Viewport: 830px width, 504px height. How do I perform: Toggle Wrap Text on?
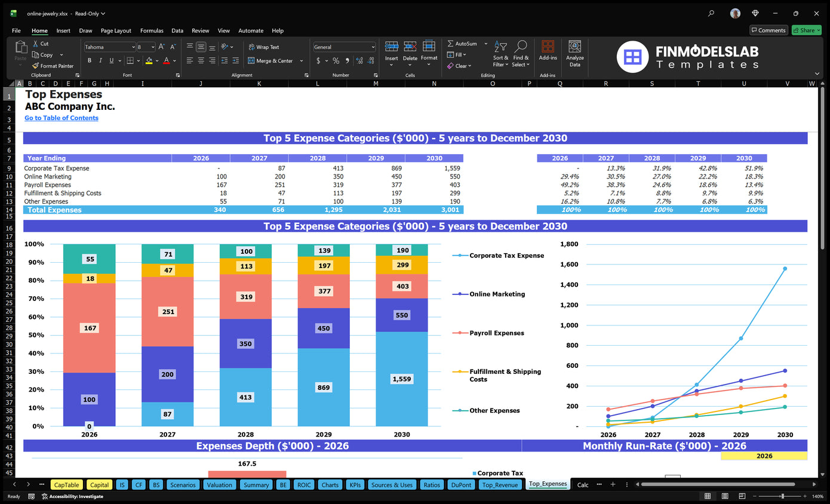[x=267, y=47]
